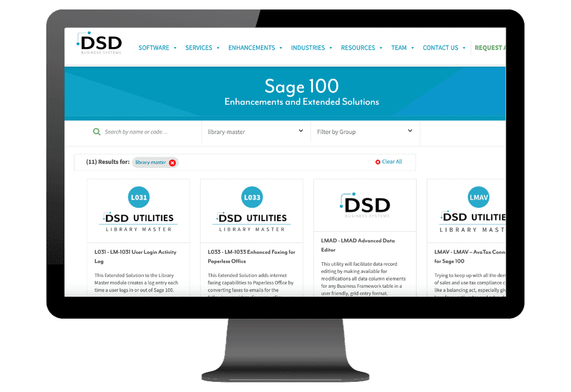Remove the library-master filter tag

click(172, 163)
